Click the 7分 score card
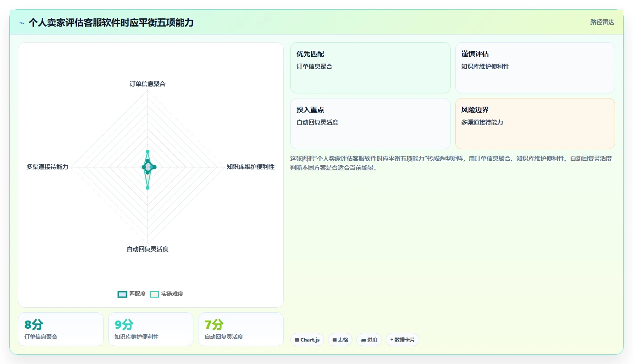This screenshot has height=364, width=633. (x=241, y=329)
